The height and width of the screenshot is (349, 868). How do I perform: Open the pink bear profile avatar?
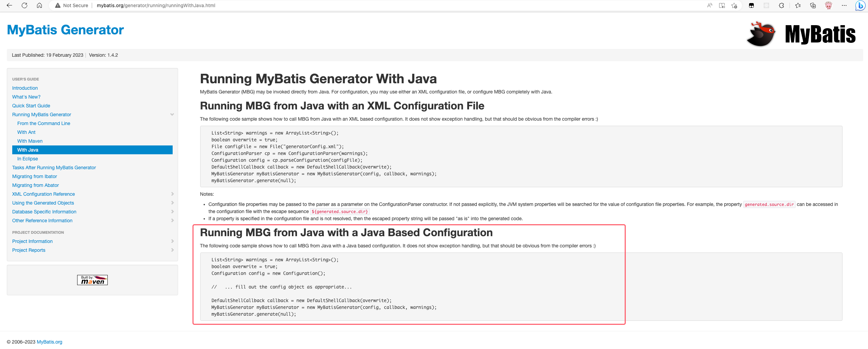point(828,5)
